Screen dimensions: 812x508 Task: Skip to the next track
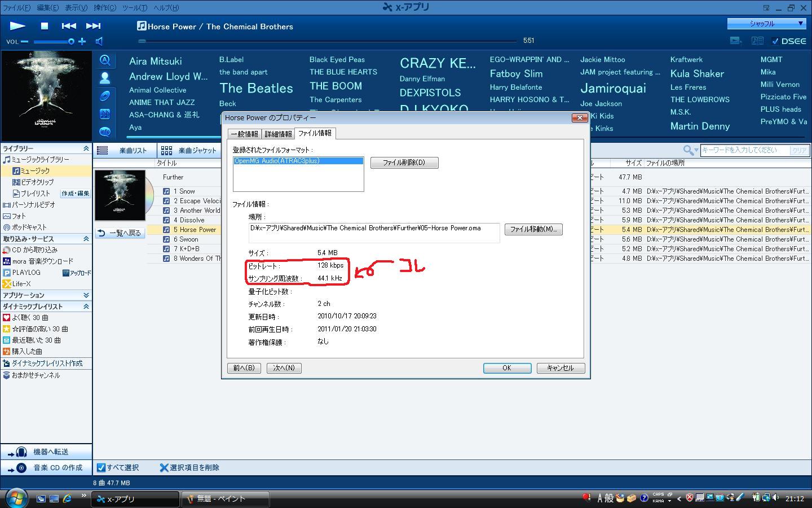click(x=93, y=25)
